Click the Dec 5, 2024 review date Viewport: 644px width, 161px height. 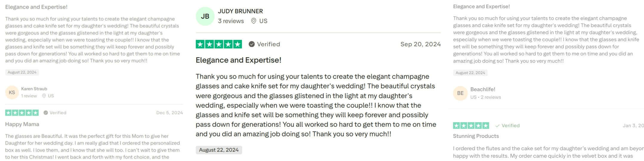pos(169,113)
